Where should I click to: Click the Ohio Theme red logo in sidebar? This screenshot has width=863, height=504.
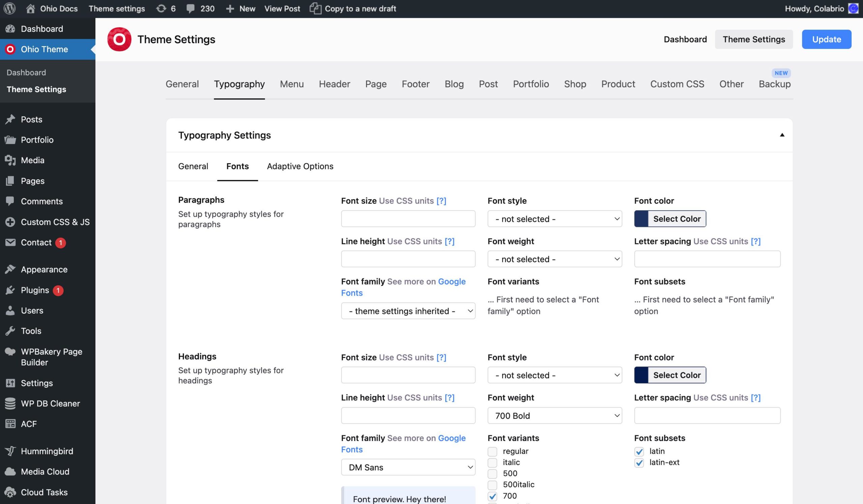(x=10, y=49)
